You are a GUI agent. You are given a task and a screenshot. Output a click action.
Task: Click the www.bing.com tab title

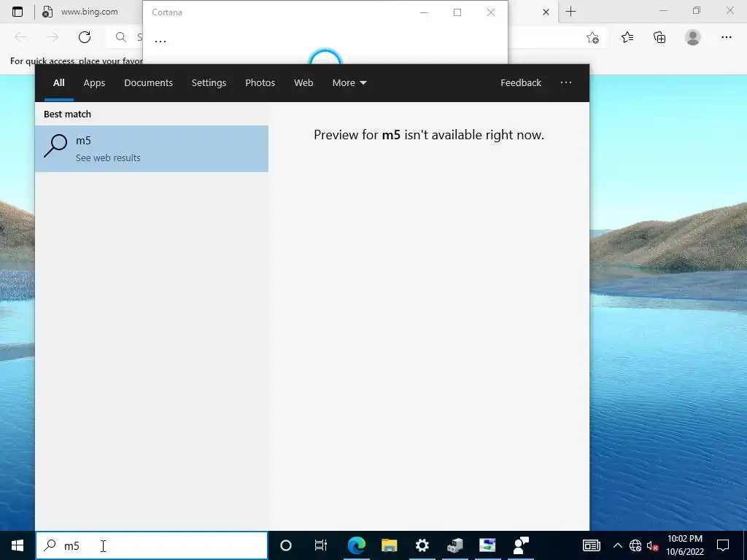pyautogui.click(x=89, y=12)
